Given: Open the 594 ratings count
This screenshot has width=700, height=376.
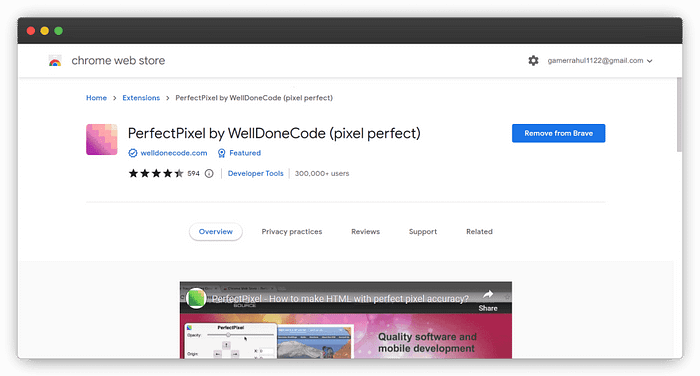Looking at the screenshot, I should click(193, 173).
